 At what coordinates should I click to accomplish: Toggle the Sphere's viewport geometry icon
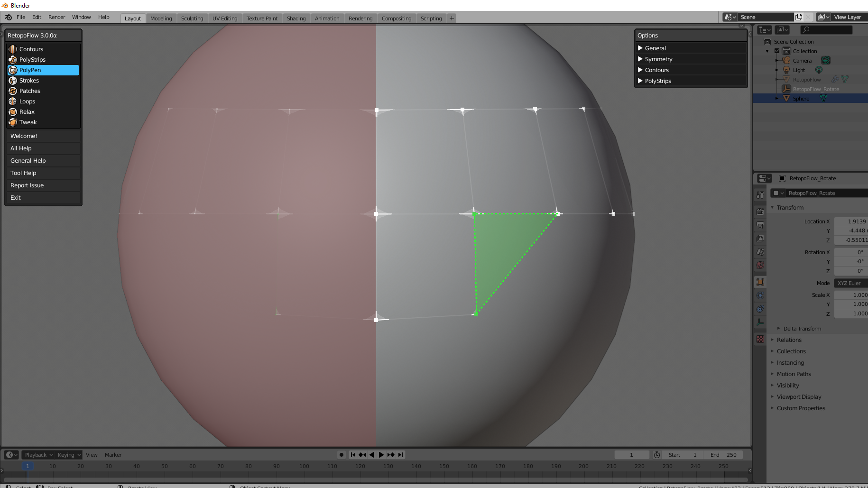[x=823, y=98]
